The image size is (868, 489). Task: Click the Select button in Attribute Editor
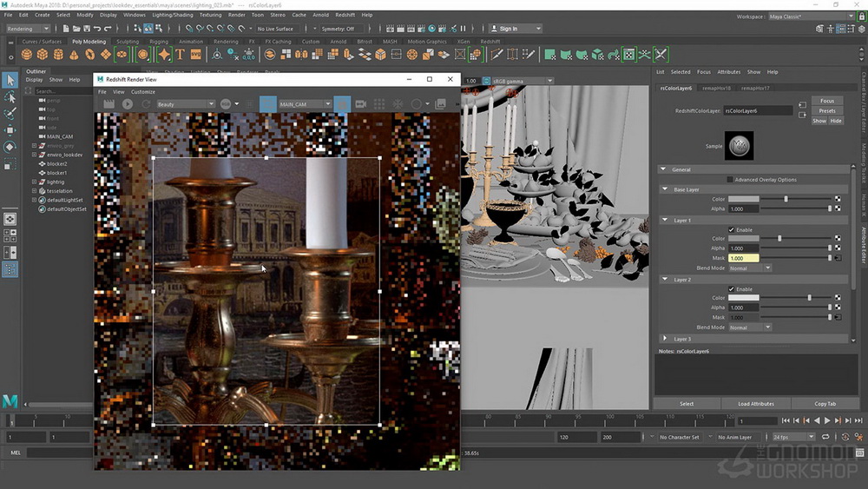[687, 404]
